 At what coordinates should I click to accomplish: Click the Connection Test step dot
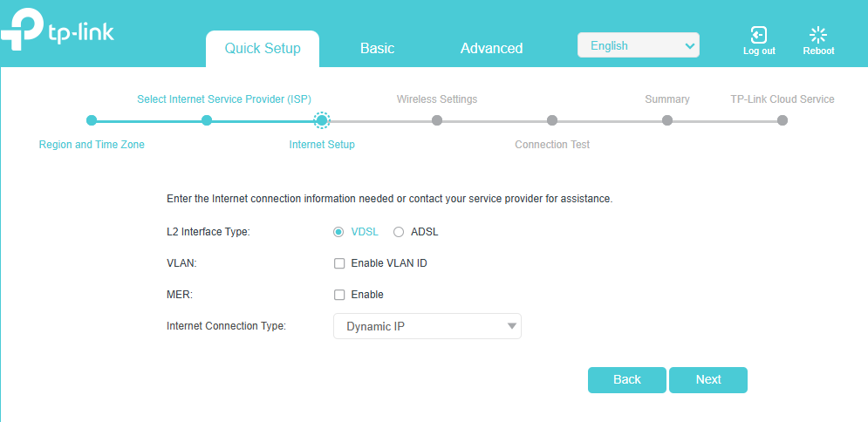[552, 120]
